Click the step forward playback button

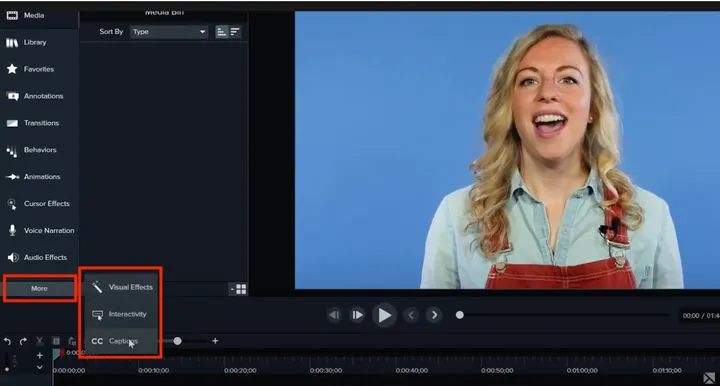[x=357, y=315]
